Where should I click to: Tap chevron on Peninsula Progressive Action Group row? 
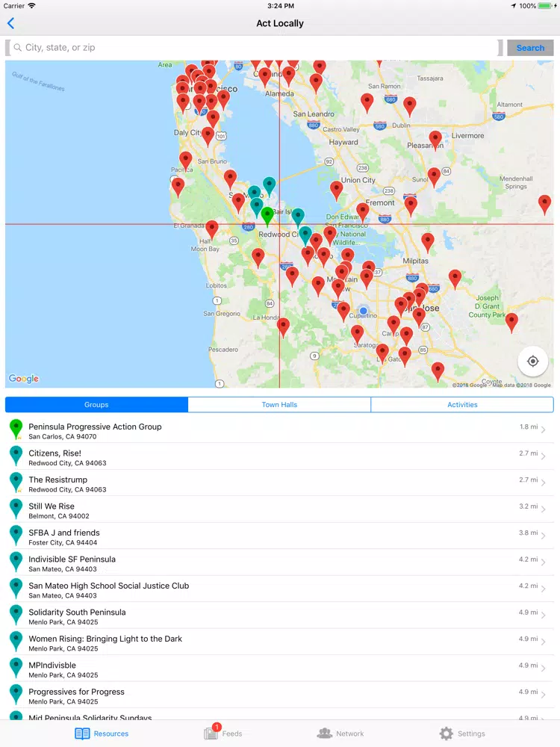pos(544,430)
